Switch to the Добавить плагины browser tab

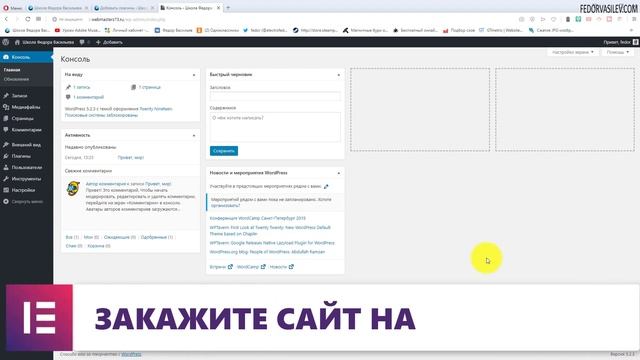(123, 8)
